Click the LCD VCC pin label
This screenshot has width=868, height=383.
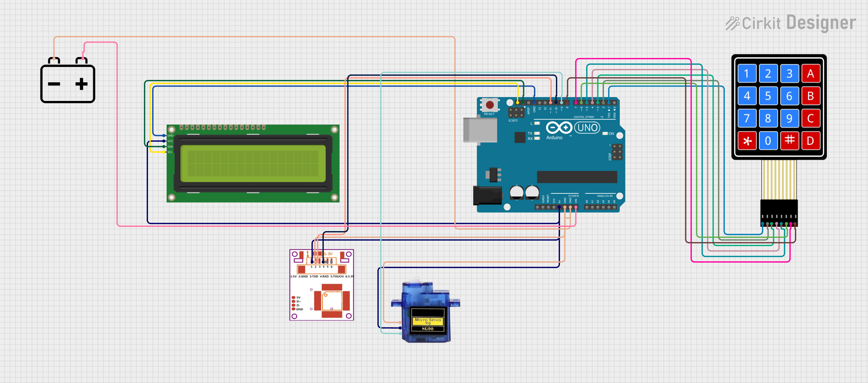pos(170,141)
